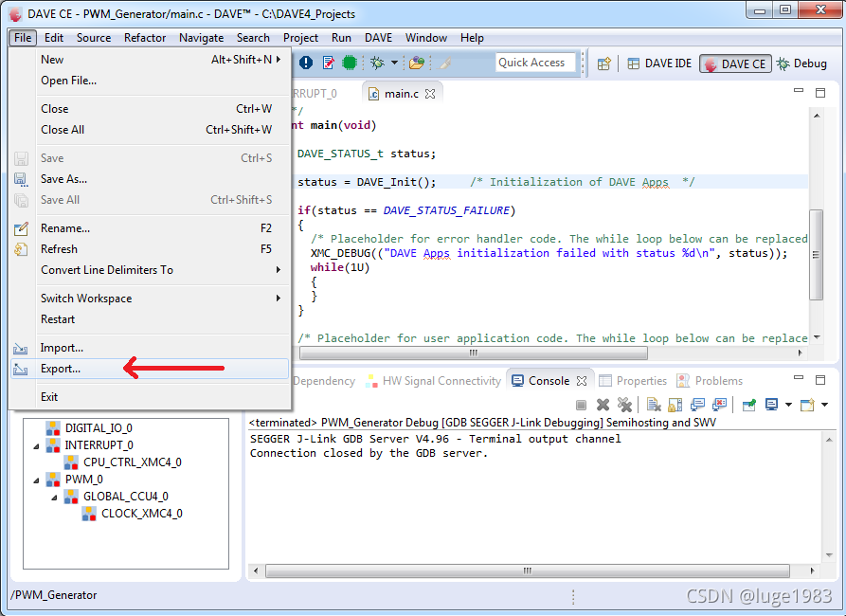Open the debug launch dropdown arrow
The height and width of the screenshot is (616, 846).
click(x=394, y=63)
